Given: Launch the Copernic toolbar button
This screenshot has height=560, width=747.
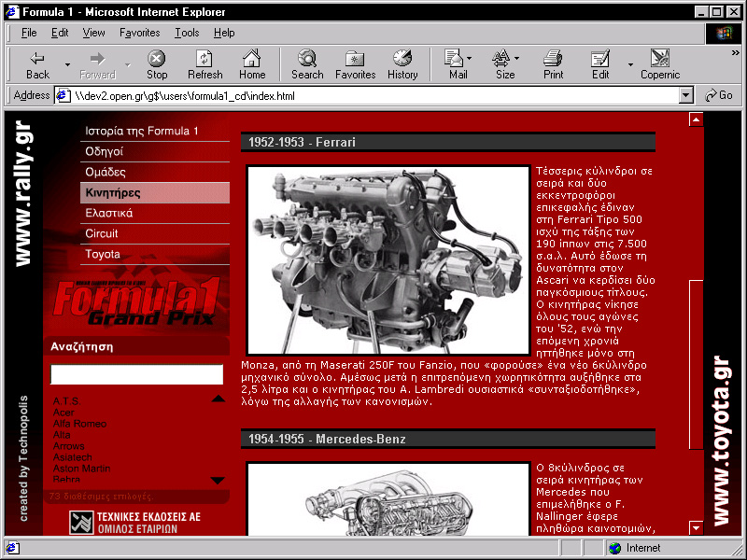Looking at the screenshot, I should (x=660, y=65).
